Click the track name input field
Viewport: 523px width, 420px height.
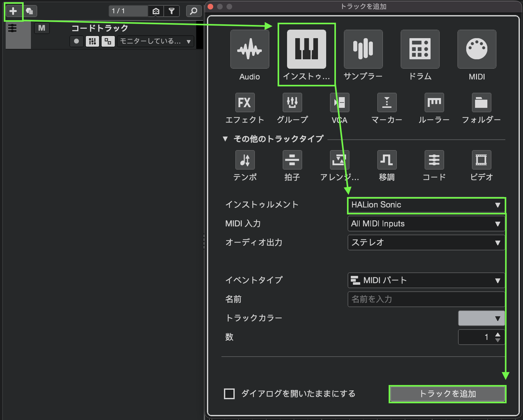(x=426, y=299)
